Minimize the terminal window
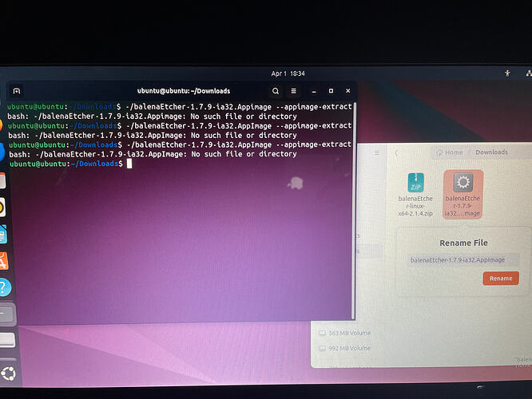The image size is (532, 399). [x=314, y=92]
